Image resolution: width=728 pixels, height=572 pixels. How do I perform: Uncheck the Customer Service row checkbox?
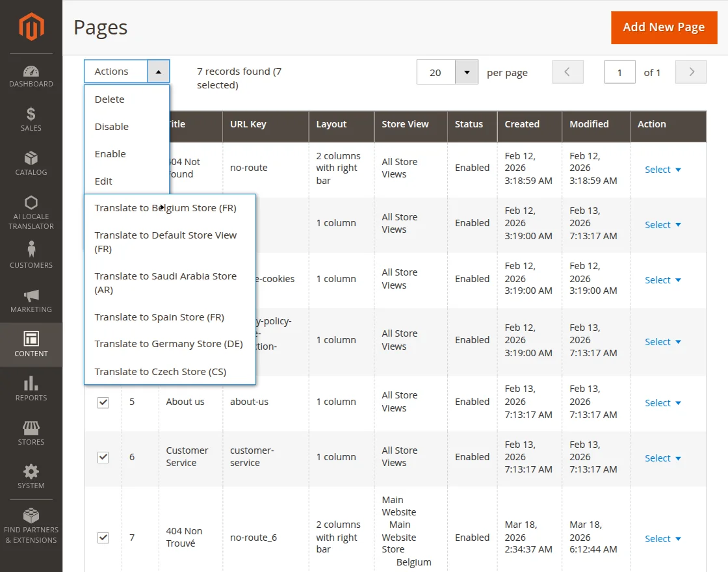coord(103,457)
